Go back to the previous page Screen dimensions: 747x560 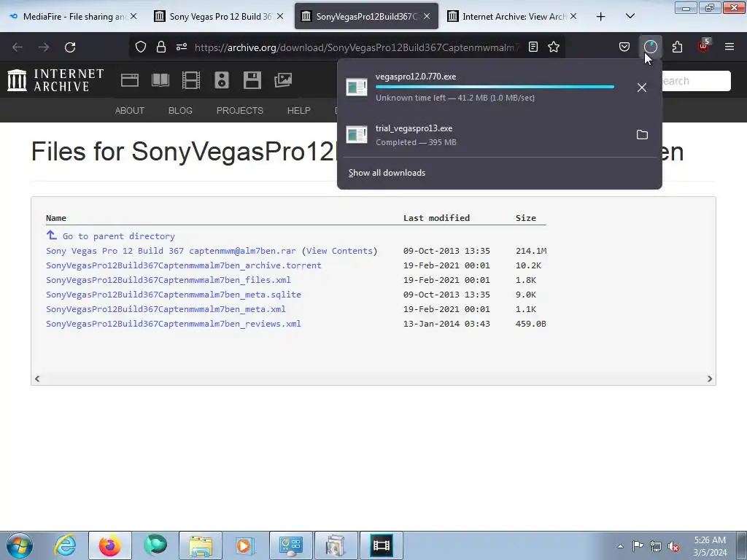[18, 47]
